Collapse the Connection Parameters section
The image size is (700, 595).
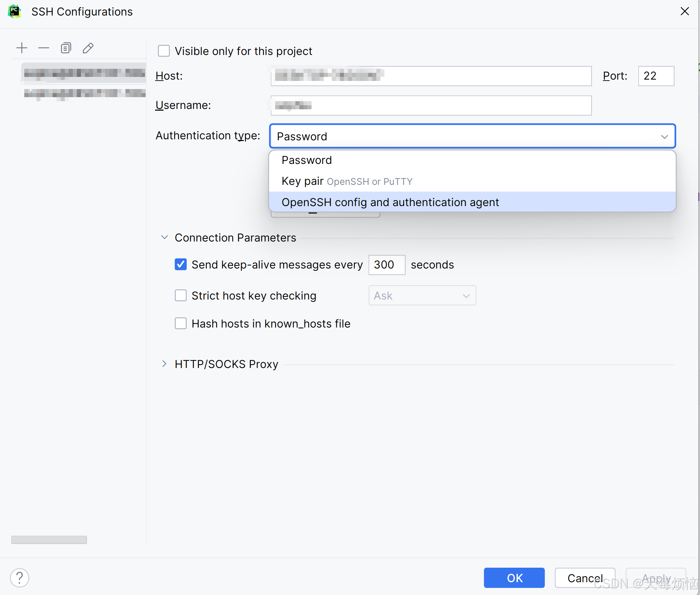pyautogui.click(x=165, y=237)
